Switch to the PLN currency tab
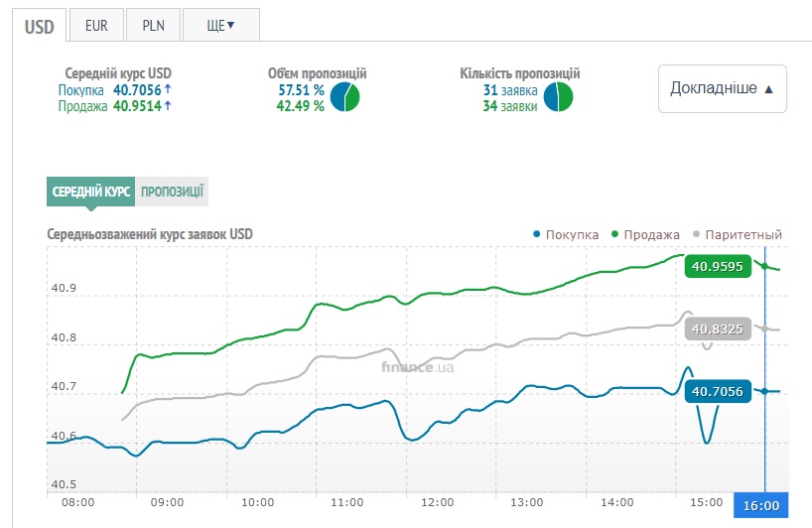Image resolution: width=812 pixels, height=528 pixels. coord(153,25)
